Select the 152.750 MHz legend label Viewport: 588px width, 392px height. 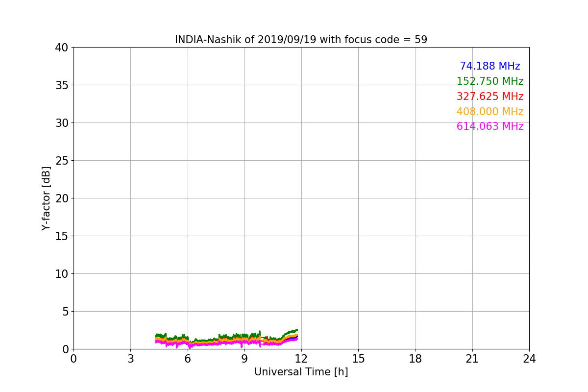490,81
